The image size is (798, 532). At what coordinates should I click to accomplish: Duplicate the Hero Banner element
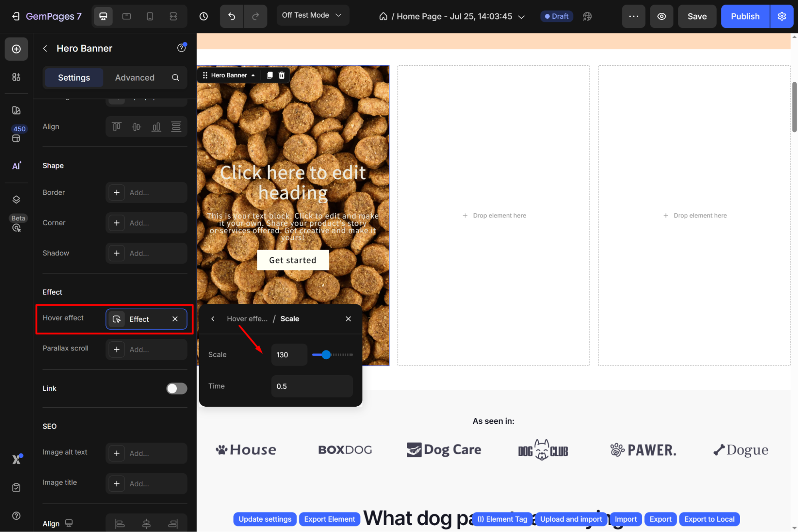(269, 75)
